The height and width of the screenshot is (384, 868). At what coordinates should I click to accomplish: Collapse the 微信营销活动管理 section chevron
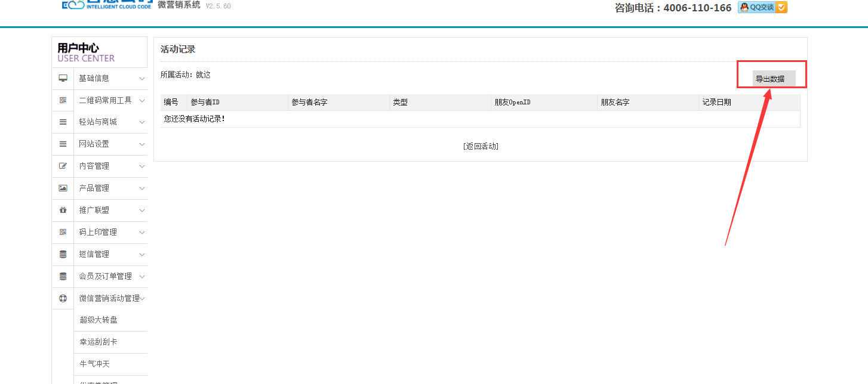tap(143, 299)
